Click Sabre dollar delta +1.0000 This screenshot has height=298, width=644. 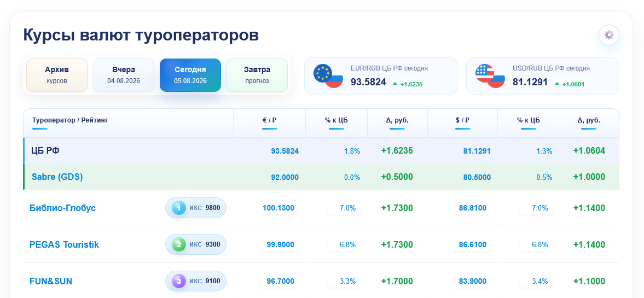pyautogui.click(x=589, y=177)
